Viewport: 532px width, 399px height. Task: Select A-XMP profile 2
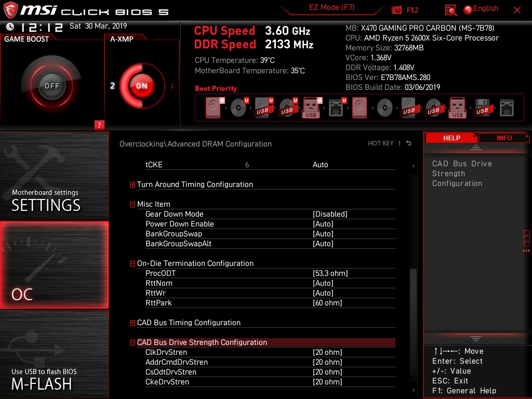[112, 86]
